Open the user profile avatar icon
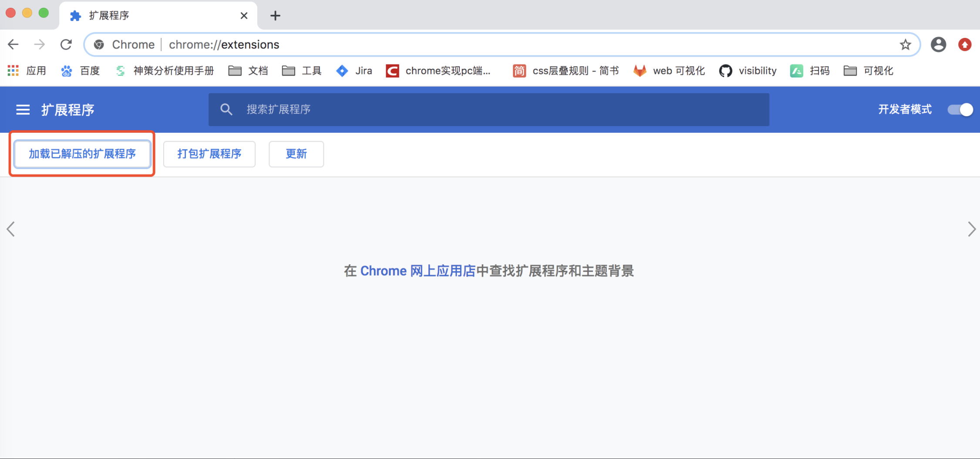Image resolution: width=980 pixels, height=459 pixels. (x=938, y=44)
